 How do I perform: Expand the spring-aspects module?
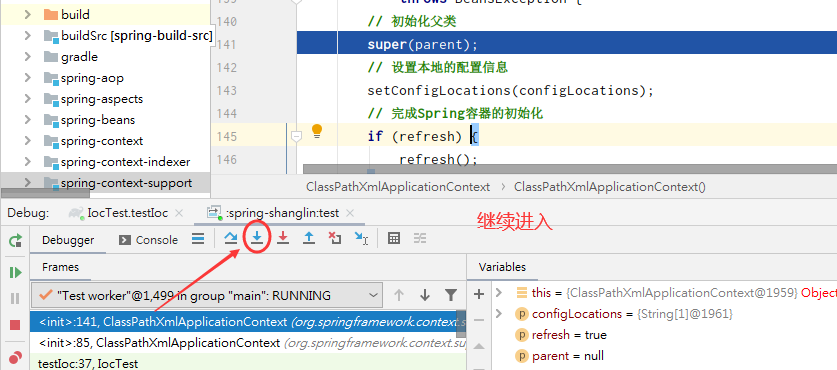pyautogui.click(x=28, y=99)
